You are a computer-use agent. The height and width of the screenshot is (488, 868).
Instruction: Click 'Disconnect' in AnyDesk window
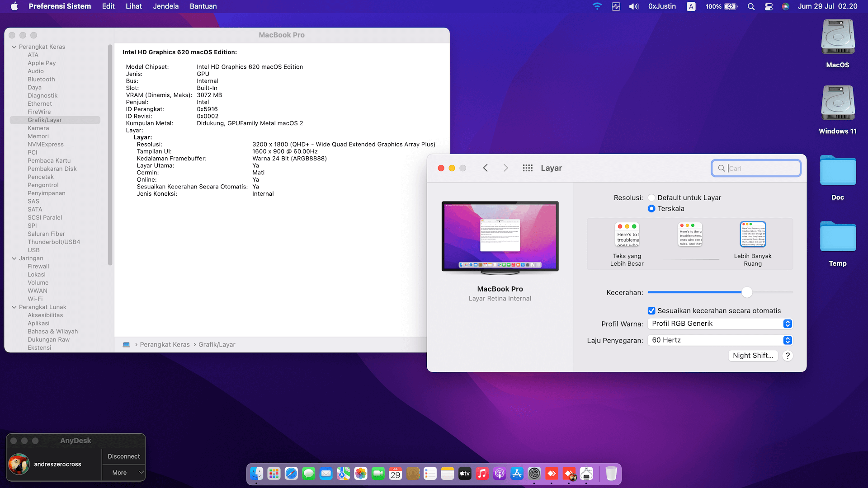coord(123,456)
